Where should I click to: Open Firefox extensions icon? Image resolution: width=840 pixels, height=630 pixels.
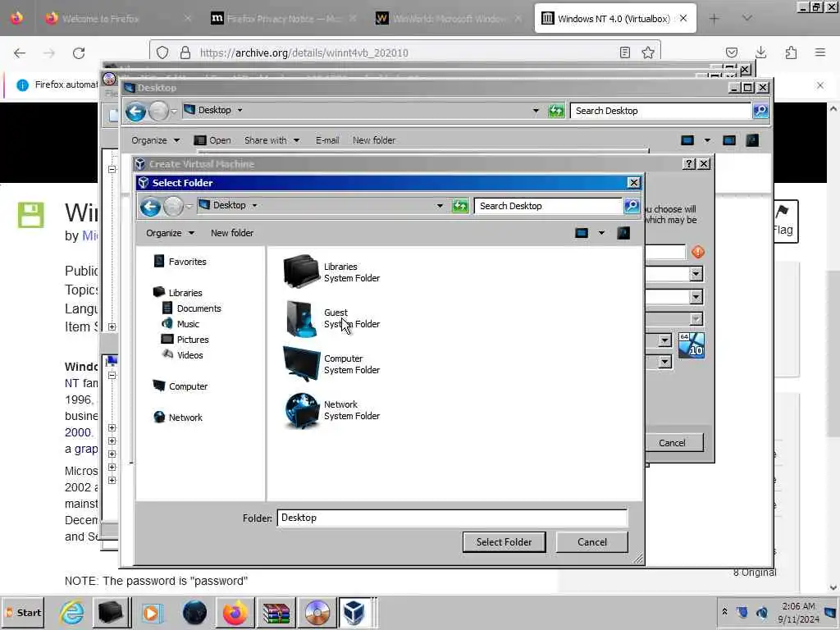pyautogui.click(x=791, y=52)
